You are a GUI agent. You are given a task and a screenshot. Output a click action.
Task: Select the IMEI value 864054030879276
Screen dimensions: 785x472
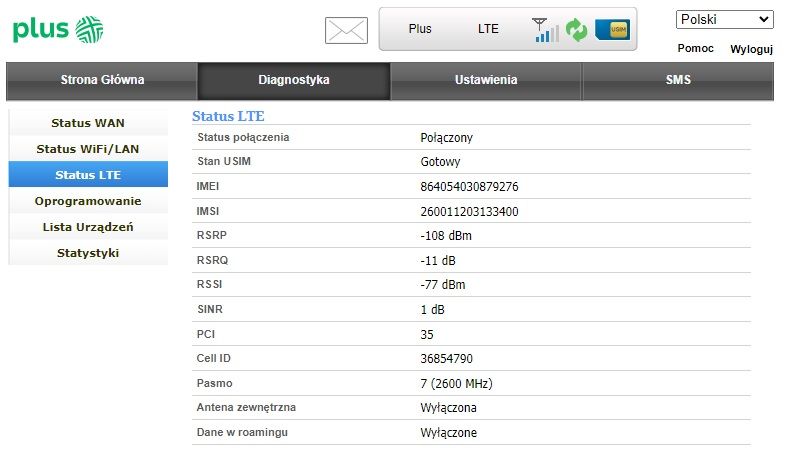tap(469, 187)
